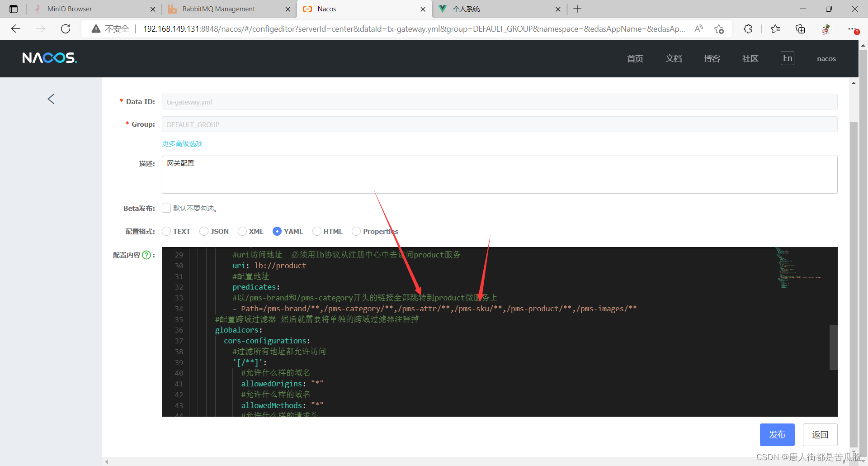The image size is (868, 466).
Task: Select the Properties format radio
Action: (356, 231)
